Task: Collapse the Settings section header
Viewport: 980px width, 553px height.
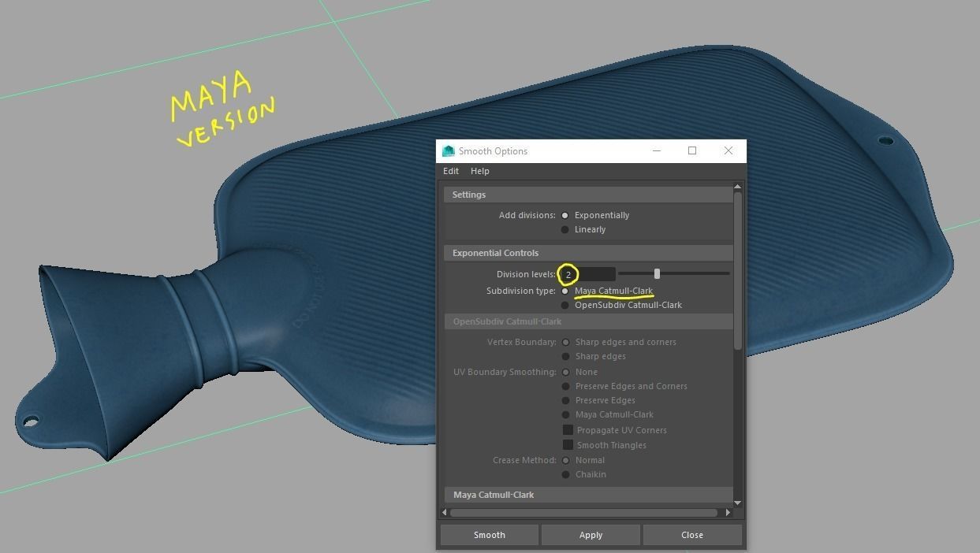Action: [x=588, y=195]
